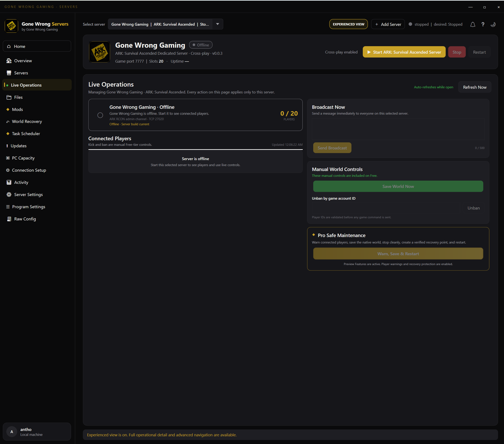Click 'ARK RCON admin channel · TCP 27020'
This screenshot has height=444, width=504.
coord(136,119)
